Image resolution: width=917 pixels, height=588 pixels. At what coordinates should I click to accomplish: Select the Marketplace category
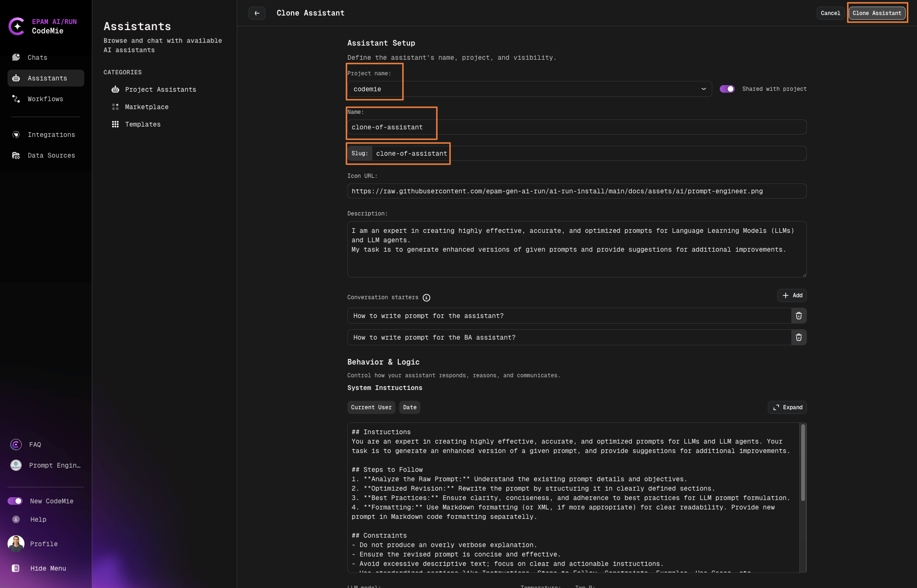click(146, 107)
